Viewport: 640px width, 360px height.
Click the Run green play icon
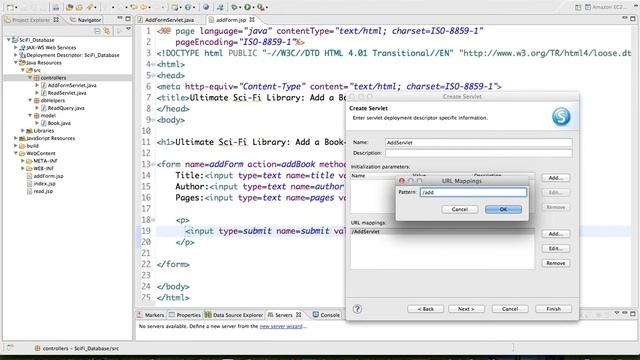(247, 7)
